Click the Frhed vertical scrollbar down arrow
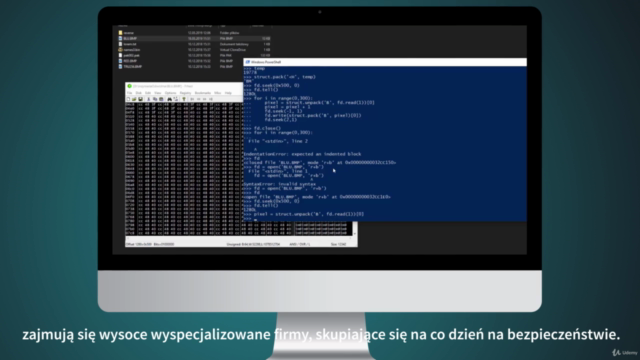The height and width of the screenshot is (360, 640). (355, 234)
